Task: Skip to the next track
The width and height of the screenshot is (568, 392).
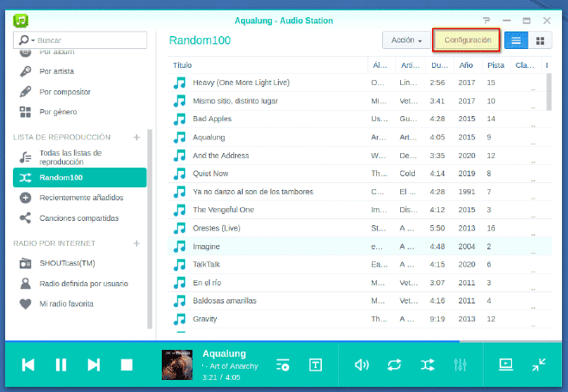Action: click(94, 364)
